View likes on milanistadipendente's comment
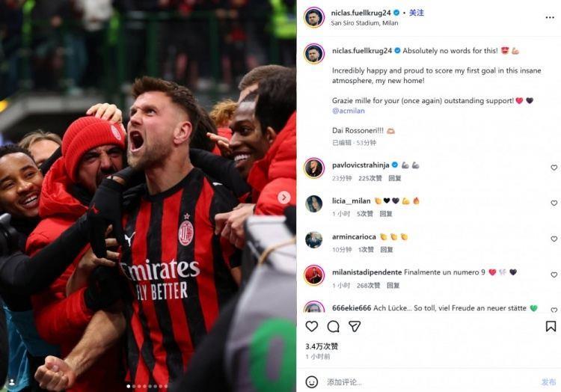The image size is (561, 392). (368, 286)
